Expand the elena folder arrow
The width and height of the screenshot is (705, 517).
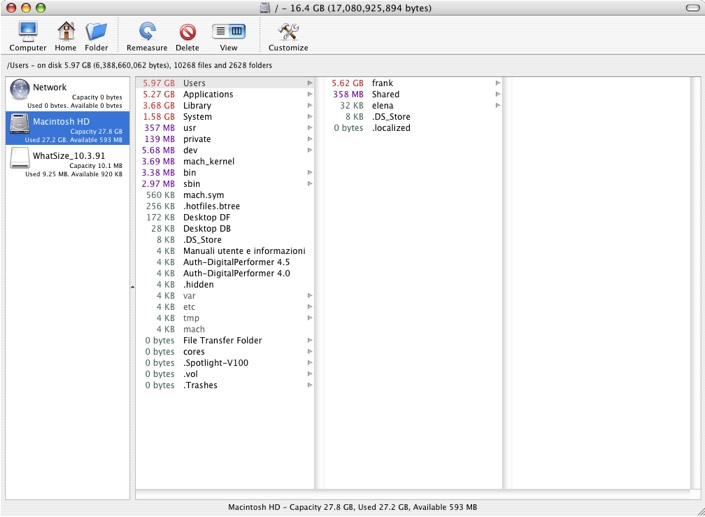pos(498,105)
